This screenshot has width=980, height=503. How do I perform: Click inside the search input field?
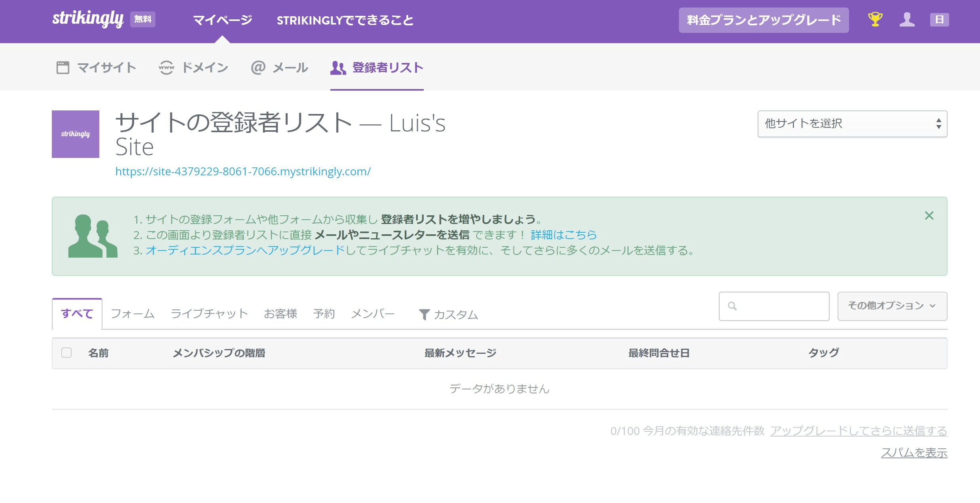click(775, 306)
